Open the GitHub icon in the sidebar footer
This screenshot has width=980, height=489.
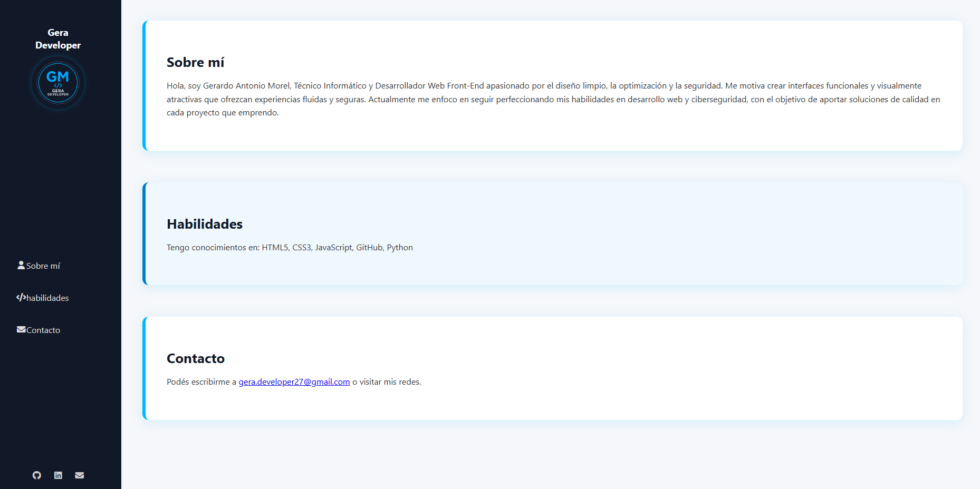(x=36, y=475)
